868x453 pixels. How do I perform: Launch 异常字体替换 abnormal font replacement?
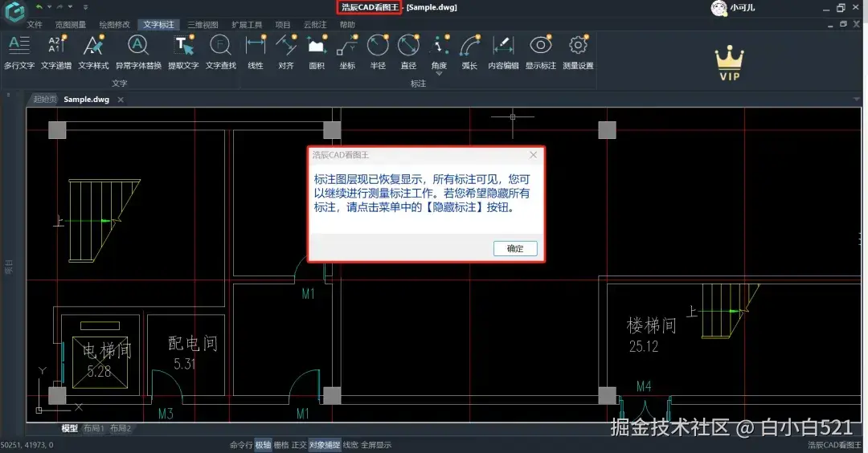[138, 52]
